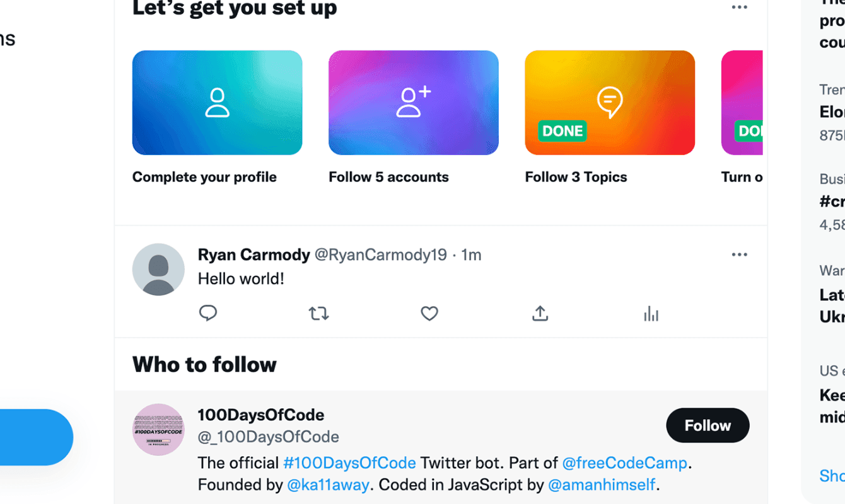Click the retweet icon on Ryan Carmody's tweet
This screenshot has height=504, width=845.
tap(318, 313)
